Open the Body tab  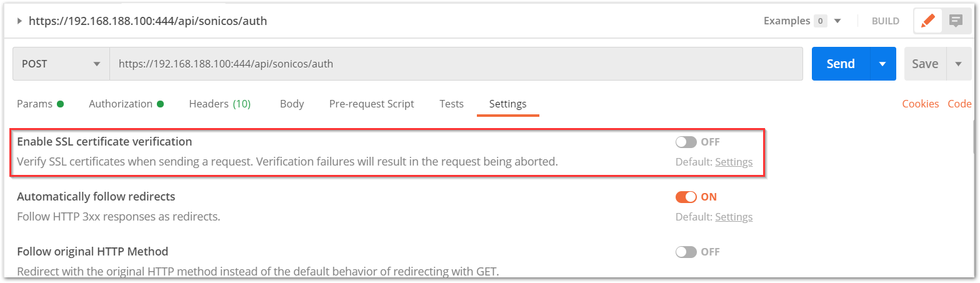[x=292, y=104]
